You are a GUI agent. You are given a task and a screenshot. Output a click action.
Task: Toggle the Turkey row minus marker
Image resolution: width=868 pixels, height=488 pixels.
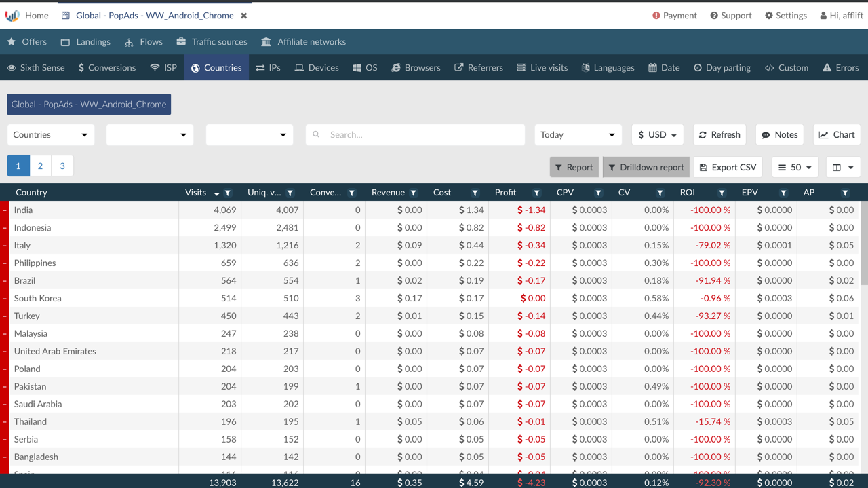tap(5, 316)
